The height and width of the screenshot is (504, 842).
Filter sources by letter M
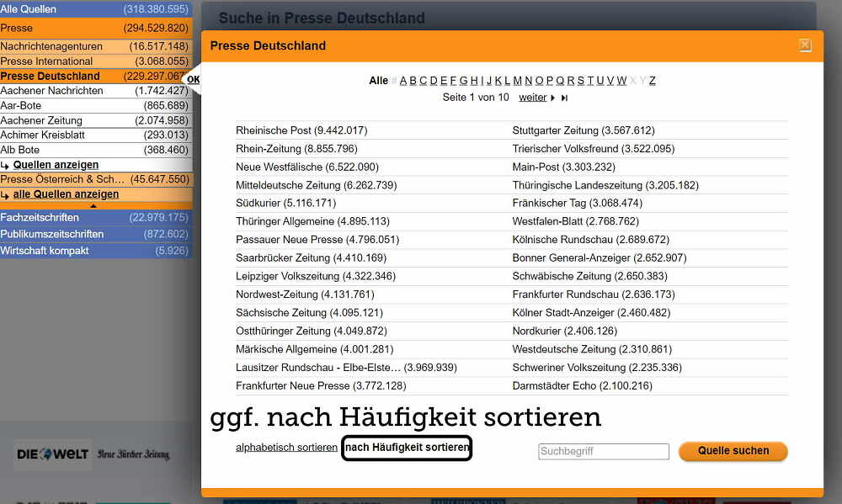(x=517, y=81)
